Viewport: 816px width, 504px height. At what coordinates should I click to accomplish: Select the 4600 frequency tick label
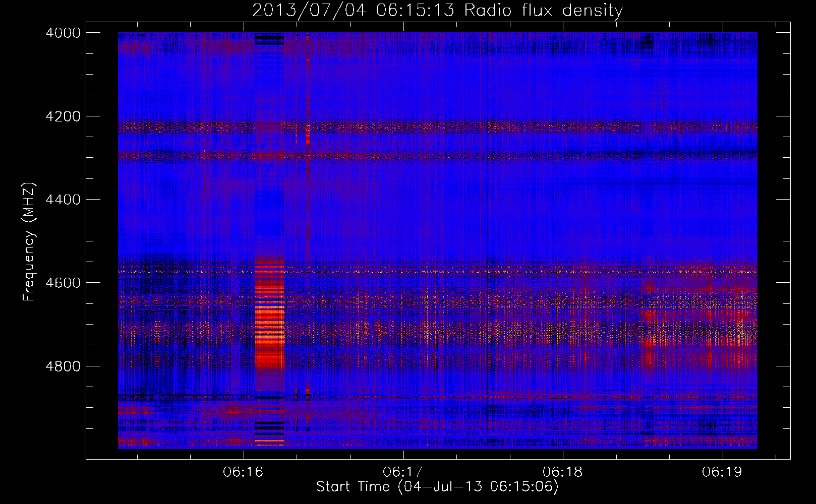pyautogui.click(x=63, y=283)
